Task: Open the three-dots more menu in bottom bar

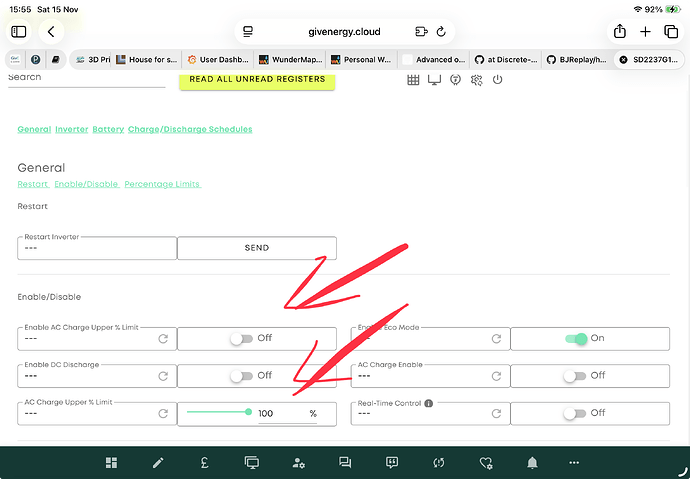Action: (x=574, y=463)
